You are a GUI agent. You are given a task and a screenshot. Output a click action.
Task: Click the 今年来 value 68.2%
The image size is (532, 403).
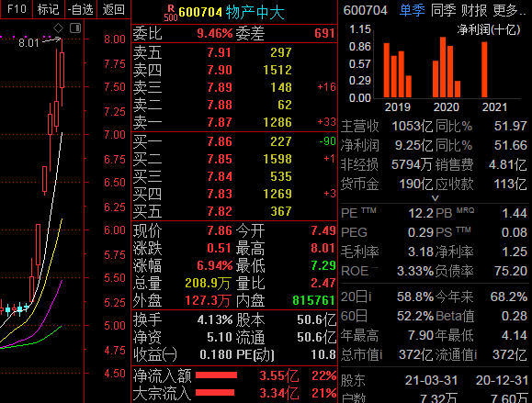coord(509,297)
